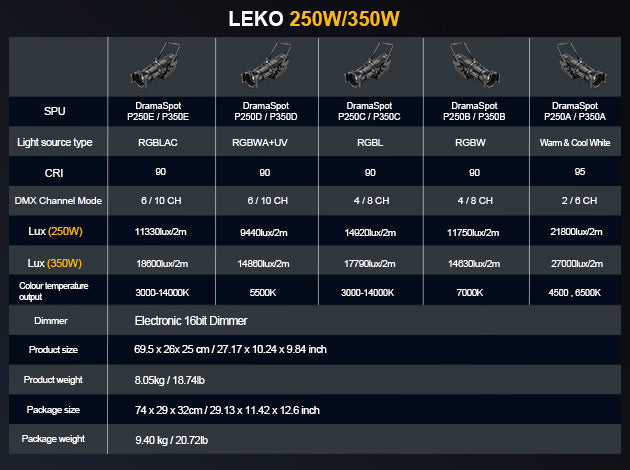Image resolution: width=630 pixels, height=470 pixels.
Task: Click the CRI value 95 cell
Action: 575,171
